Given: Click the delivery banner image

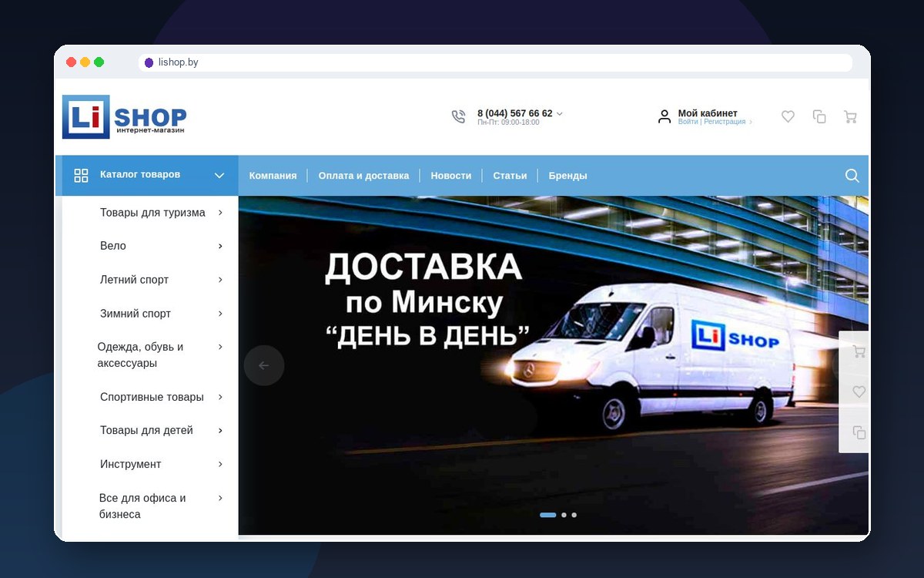Looking at the screenshot, I should click(554, 365).
